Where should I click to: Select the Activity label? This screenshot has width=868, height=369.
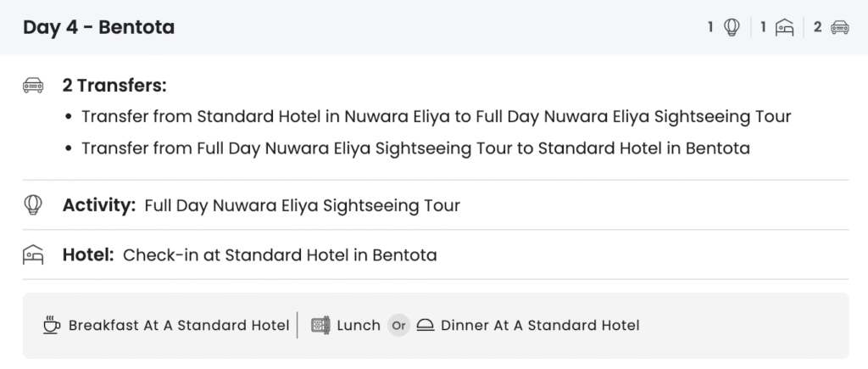pyautogui.click(x=98, y=204)
